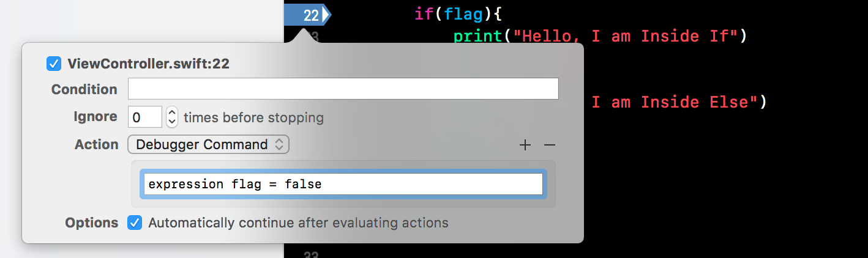This screenshot has height=258, width=868.
Task: Click the line 33 gutter number
Action: [311, 254]
